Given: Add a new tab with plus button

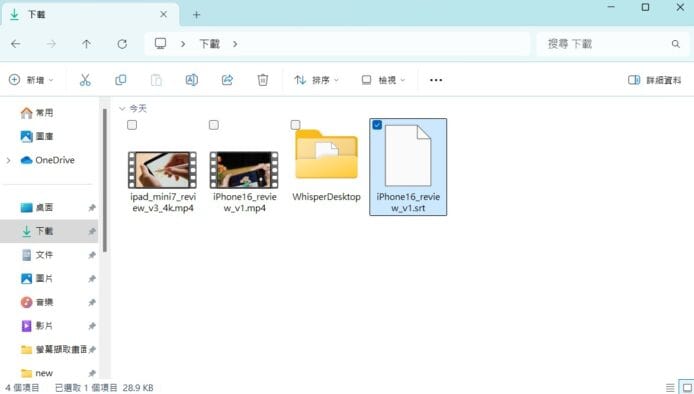Looking at the screenshot, I should click(x=197, y=15).
